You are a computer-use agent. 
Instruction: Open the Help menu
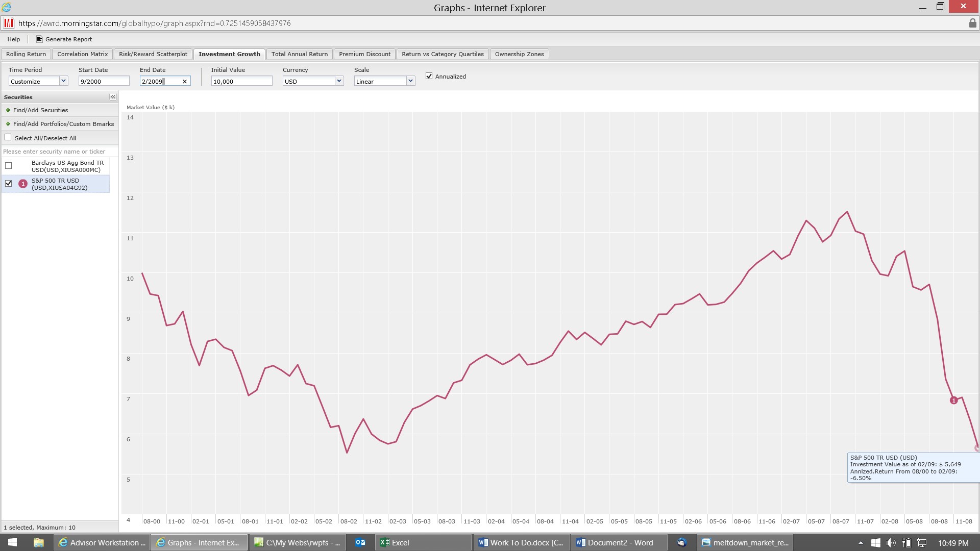point(14,39)
